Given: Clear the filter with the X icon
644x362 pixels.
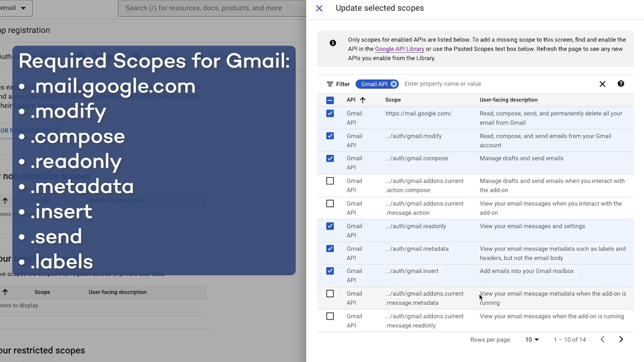Looking at the screenshot, I should point(602,84).
